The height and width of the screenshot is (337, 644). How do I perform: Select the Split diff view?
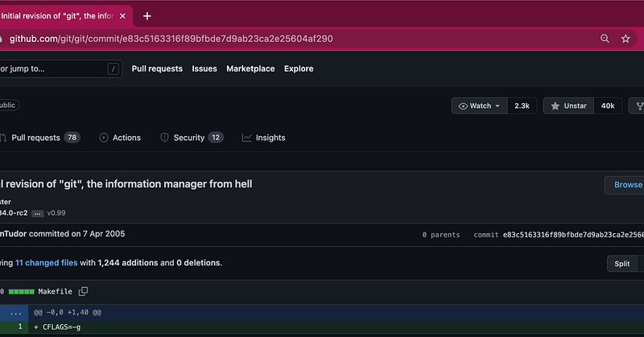coord(621,264)
